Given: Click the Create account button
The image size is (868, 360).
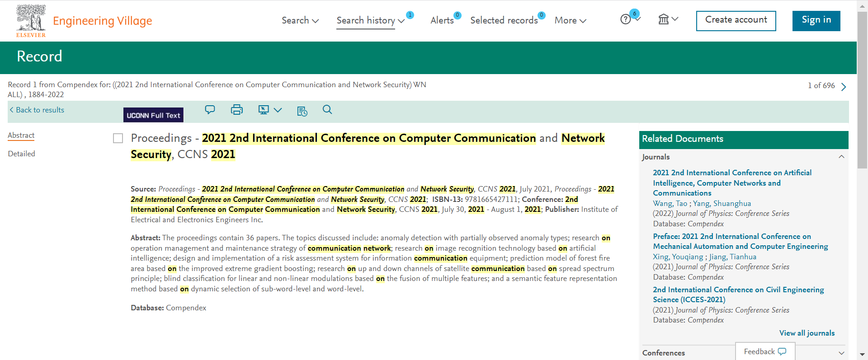Looking at the screenshot, I should pos(736,21).
